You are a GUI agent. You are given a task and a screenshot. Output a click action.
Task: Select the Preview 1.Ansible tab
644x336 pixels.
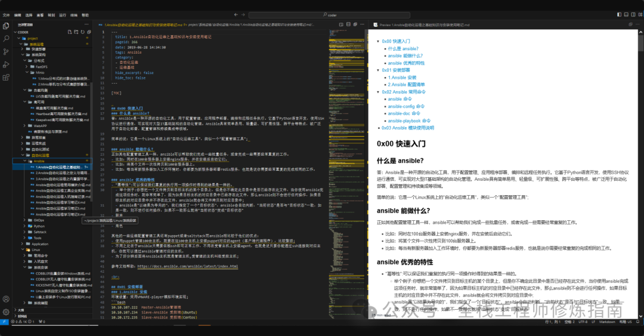pyautogui.click(x=422, y=24)
